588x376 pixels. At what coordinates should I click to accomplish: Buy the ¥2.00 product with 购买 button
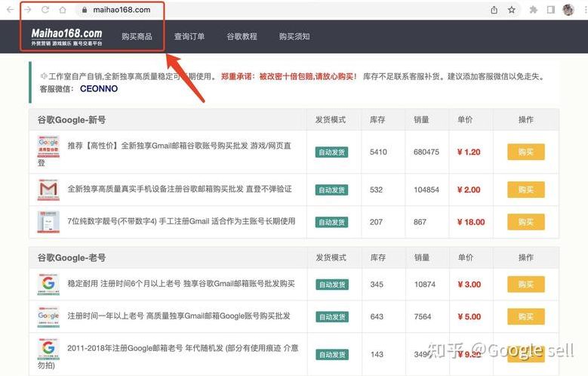tap(526, 190)
